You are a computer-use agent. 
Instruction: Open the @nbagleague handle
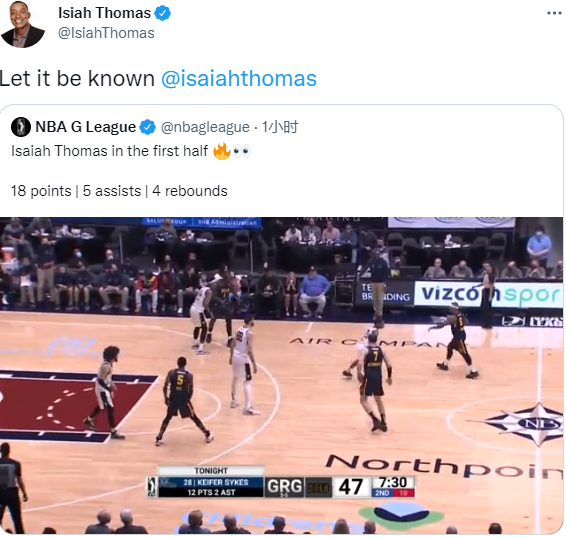[205, 127]
